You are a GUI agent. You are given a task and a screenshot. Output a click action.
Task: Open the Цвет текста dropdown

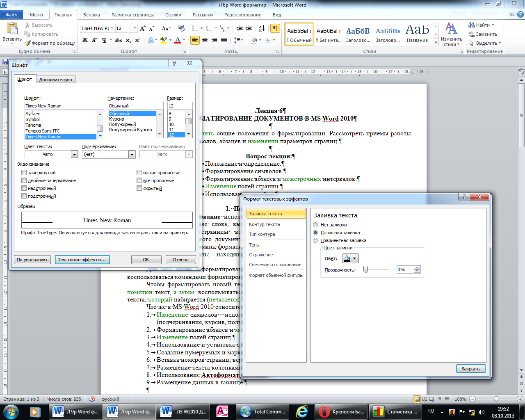74,154
